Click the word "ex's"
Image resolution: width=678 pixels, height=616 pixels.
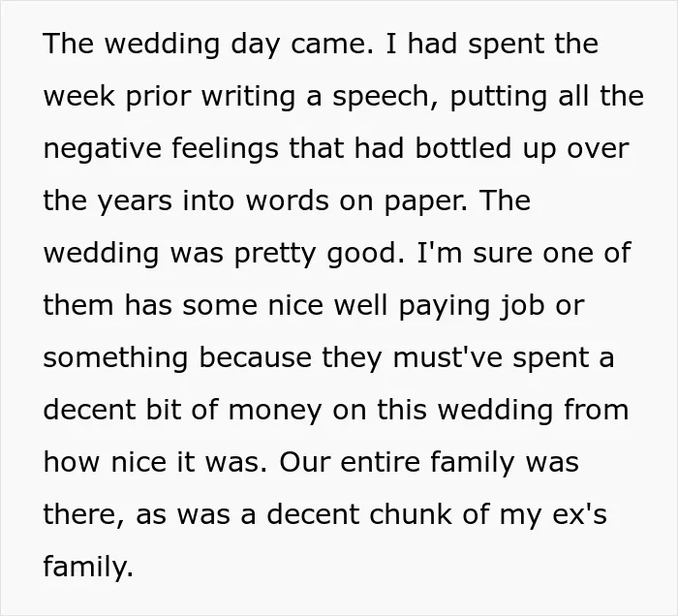click(x=582, y=515)
